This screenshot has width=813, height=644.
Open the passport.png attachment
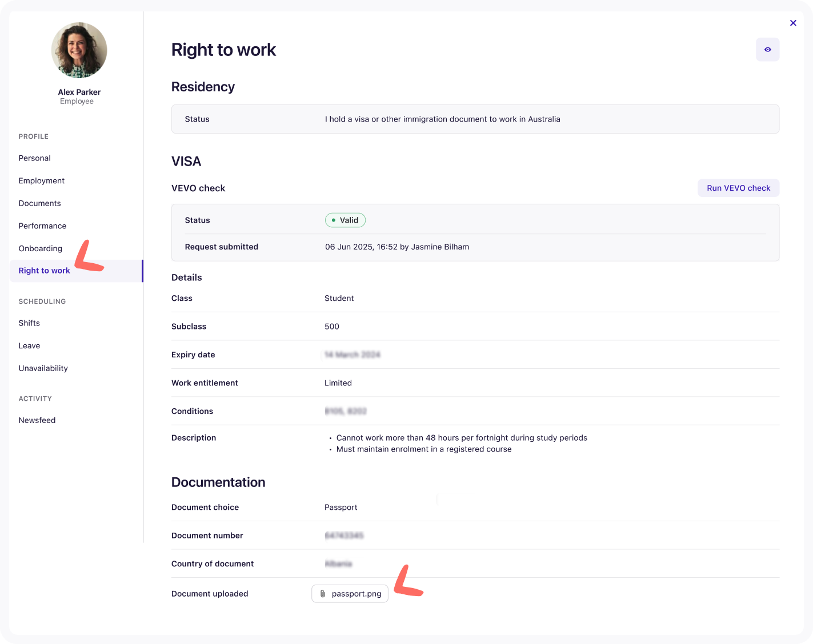(356, 594)
